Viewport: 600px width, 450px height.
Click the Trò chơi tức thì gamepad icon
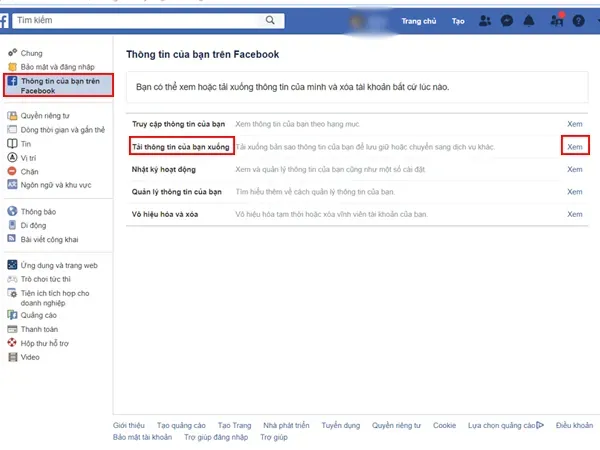pos(12,279)
